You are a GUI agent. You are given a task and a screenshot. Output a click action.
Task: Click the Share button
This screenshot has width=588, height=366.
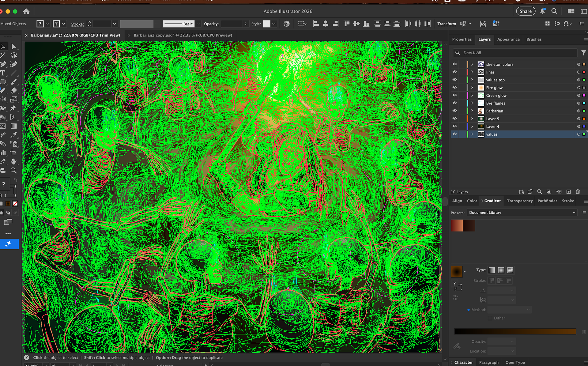526,11
